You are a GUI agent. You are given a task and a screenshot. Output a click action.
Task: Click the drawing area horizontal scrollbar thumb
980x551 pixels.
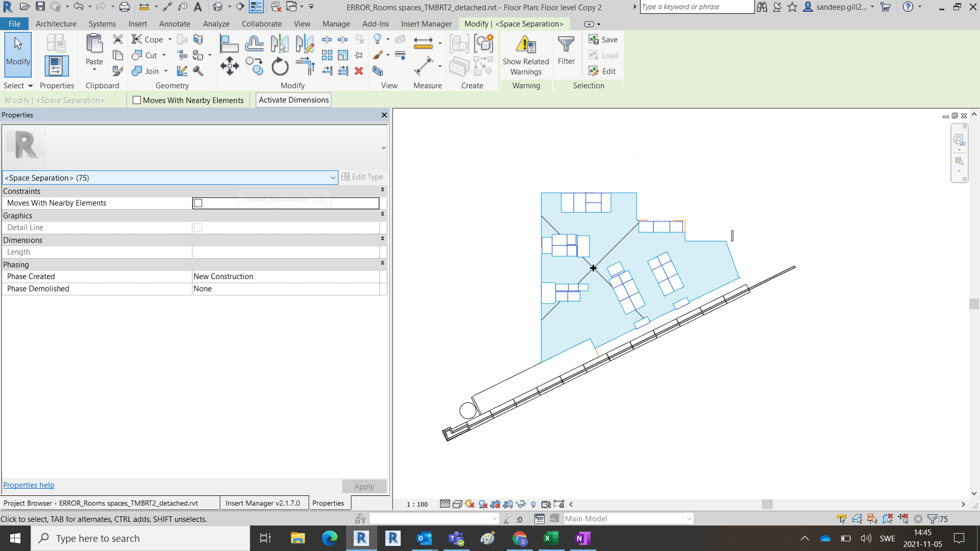point(767,504)
